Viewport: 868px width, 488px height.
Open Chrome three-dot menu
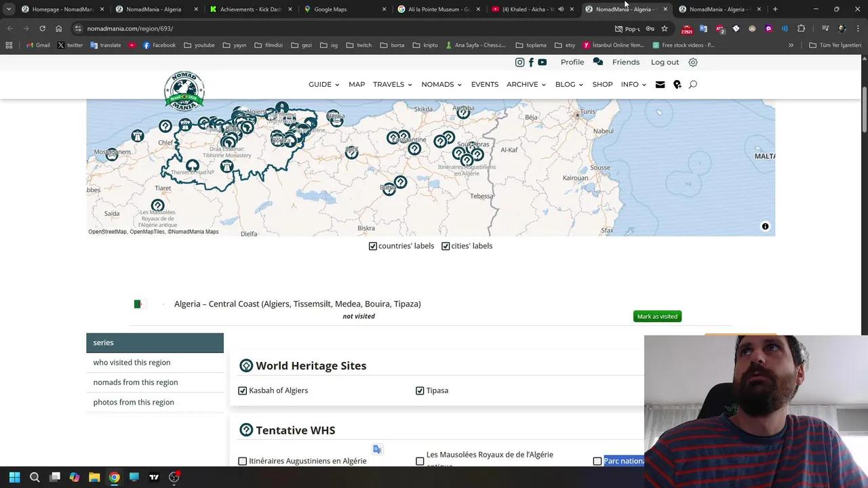[x=858, y=28]
